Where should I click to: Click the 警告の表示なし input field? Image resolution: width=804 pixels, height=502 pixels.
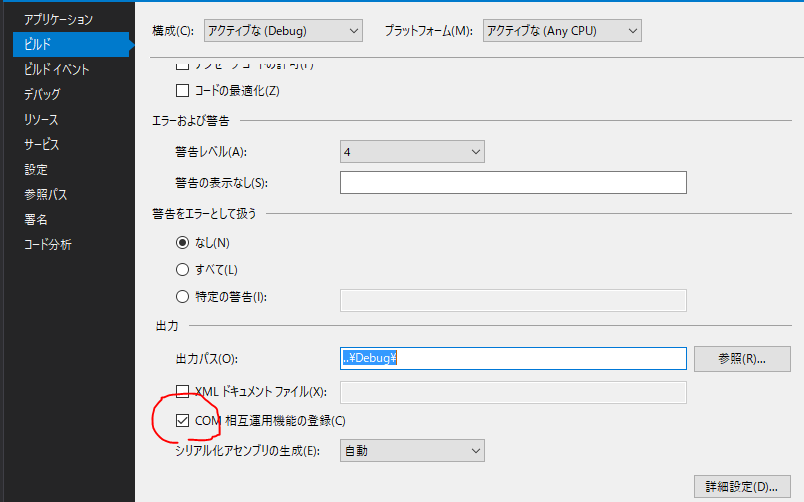pyautogui.click(x=513, y=183)
